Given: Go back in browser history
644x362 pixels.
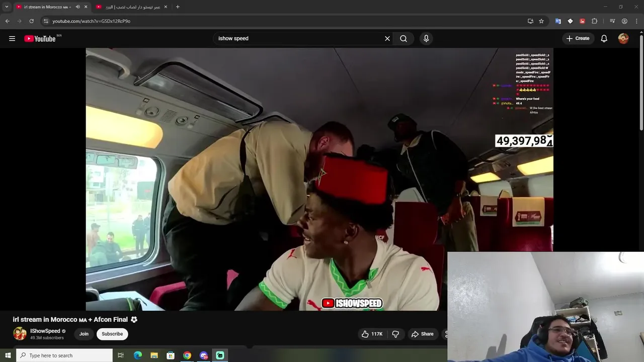Looking at the screenshot, I should (x=8, y=21).
